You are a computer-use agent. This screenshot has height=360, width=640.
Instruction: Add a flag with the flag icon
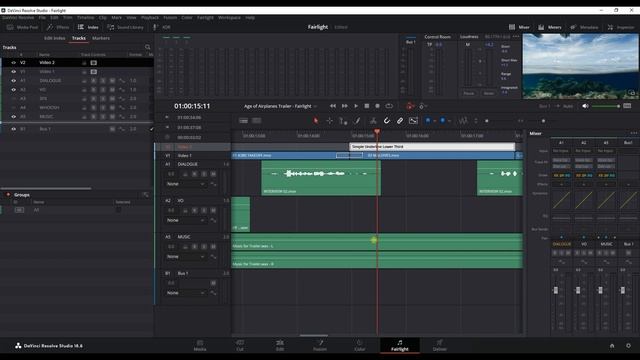coord(428,121)
